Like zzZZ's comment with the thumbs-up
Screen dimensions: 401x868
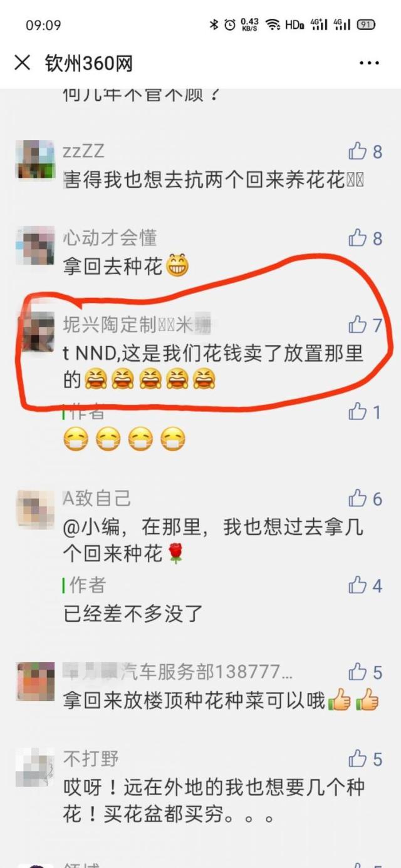[357, 151]
